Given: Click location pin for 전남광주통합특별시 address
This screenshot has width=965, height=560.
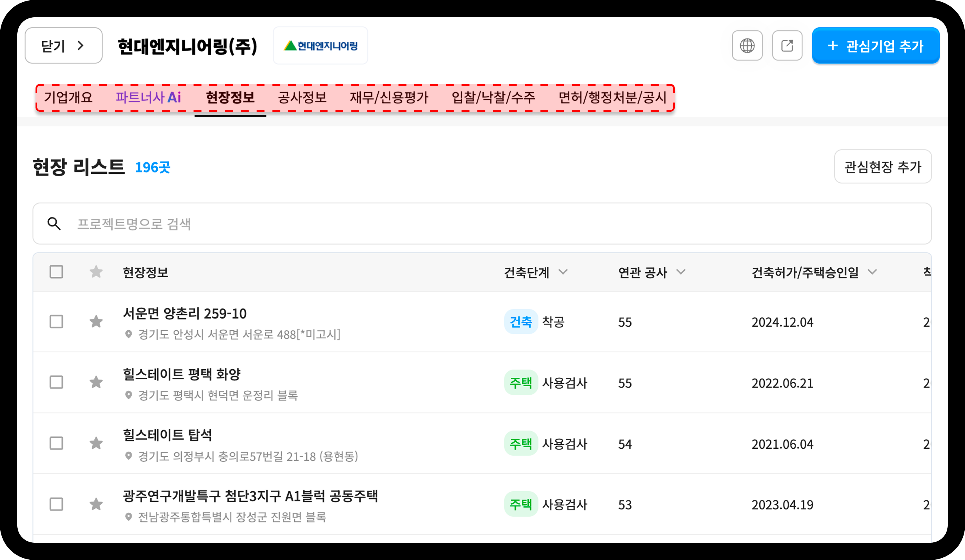Looking at the screenshot, I should pos(129,517).
